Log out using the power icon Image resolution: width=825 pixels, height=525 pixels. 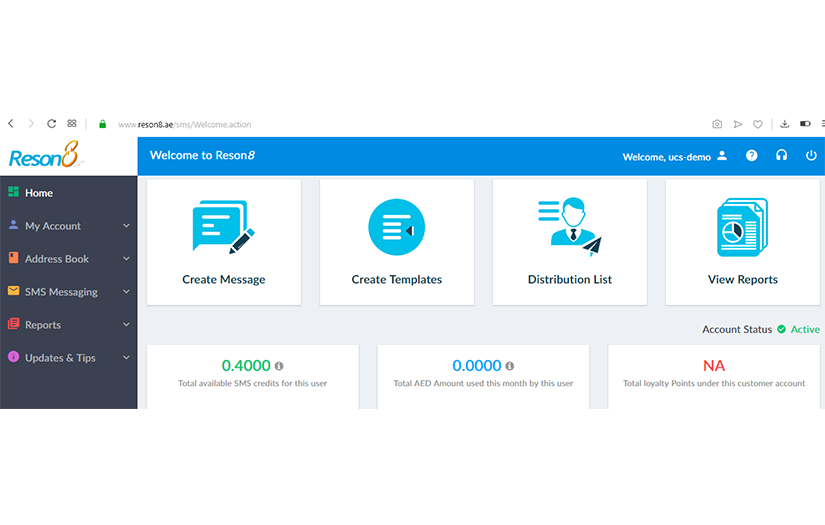pos(811,155)
